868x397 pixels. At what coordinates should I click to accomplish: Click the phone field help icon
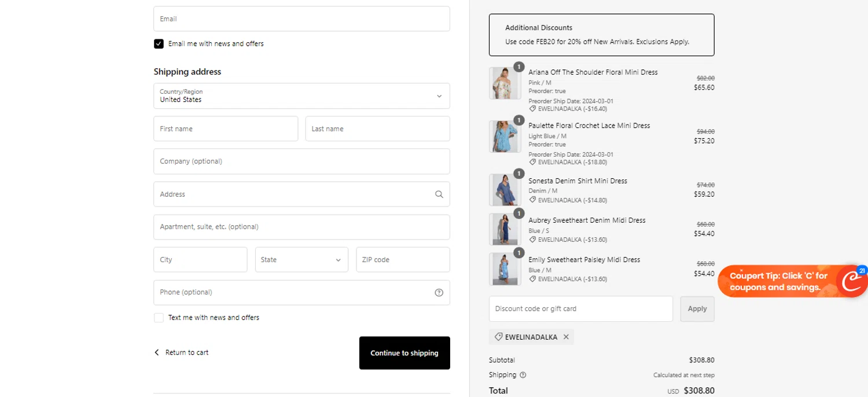click(x=439, y=292)
